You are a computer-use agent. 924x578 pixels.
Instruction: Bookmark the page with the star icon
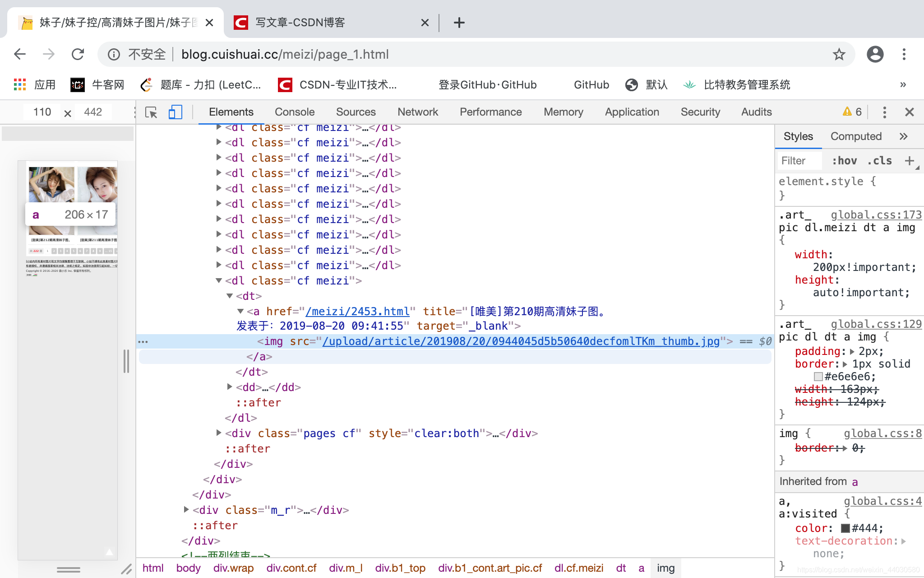click(839, 55)
